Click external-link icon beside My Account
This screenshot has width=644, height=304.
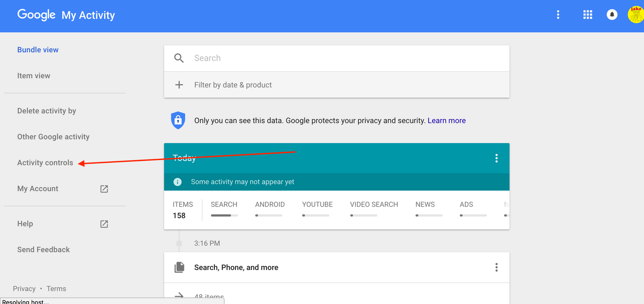pyautogui.click(x=104, y=189)
